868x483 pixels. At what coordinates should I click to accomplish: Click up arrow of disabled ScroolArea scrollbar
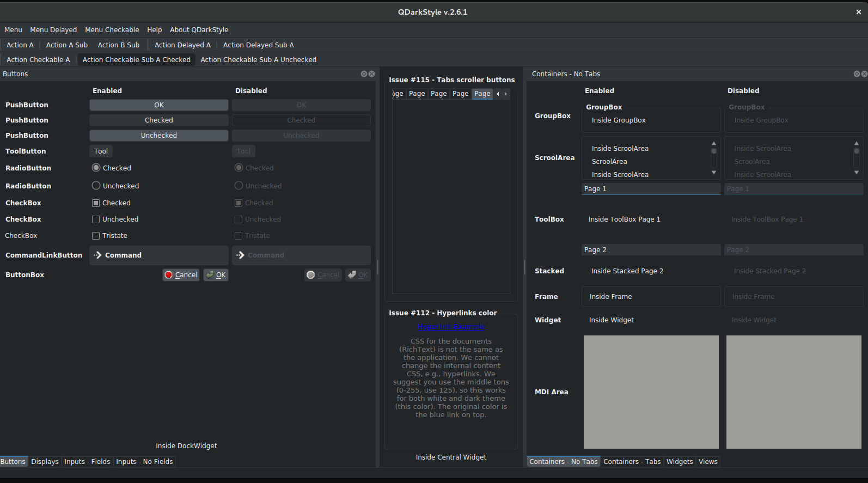pos(857,143)
